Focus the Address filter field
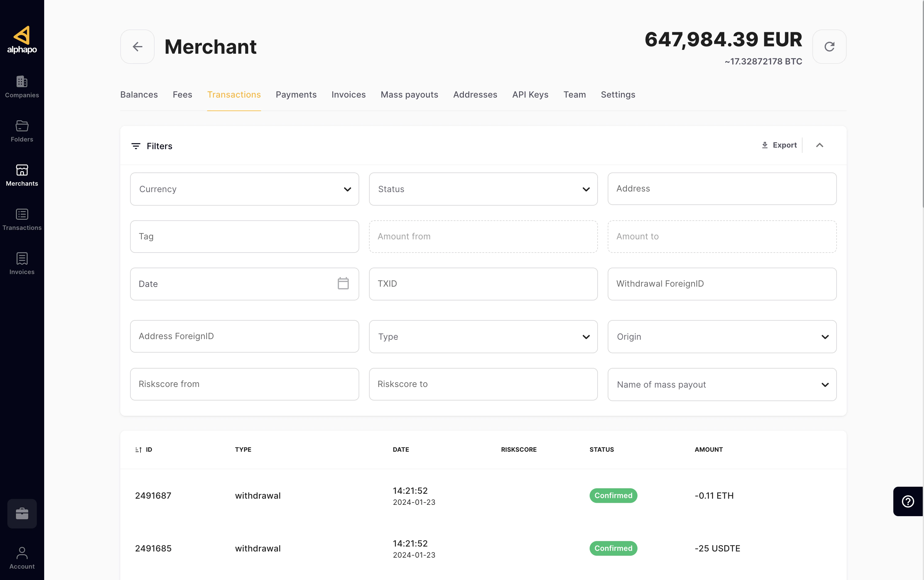The height and width of the screenshot is (580, 924). click(722, 189)
